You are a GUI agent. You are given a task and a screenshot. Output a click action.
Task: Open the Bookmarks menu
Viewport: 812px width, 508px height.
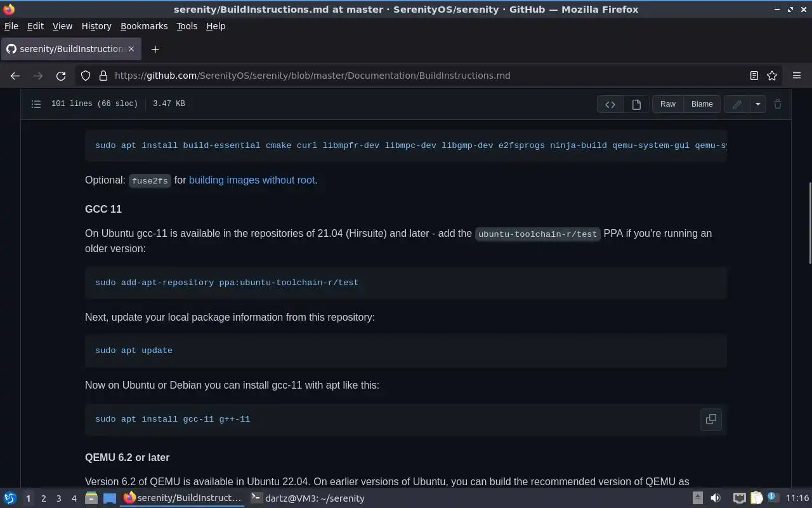pos(144,26)
